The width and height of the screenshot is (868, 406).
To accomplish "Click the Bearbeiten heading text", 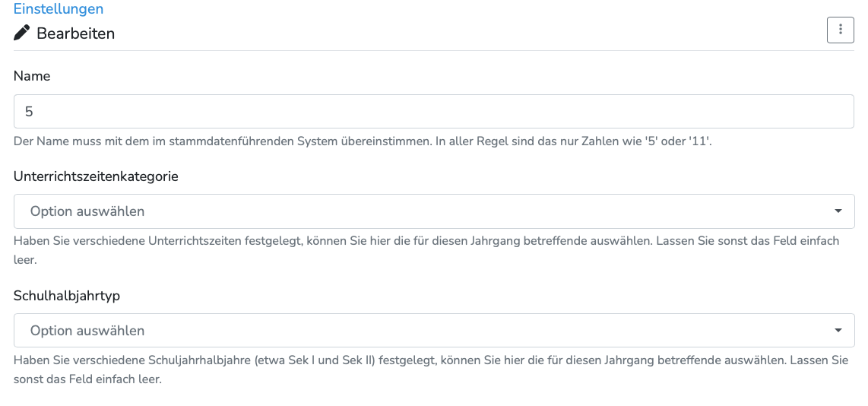I will tap(76, 33).
